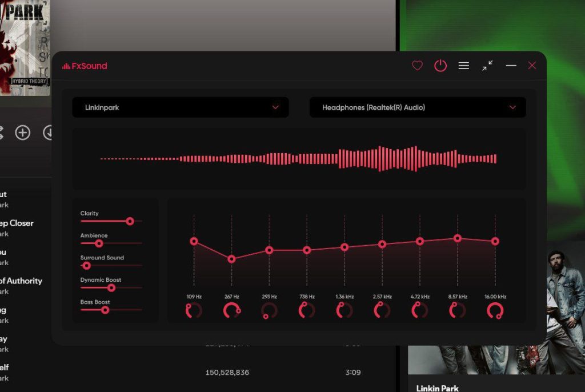Open the FxSound hamburger menu
The width and height of the screenshot is (585, 392).
(x=464, y=66)
